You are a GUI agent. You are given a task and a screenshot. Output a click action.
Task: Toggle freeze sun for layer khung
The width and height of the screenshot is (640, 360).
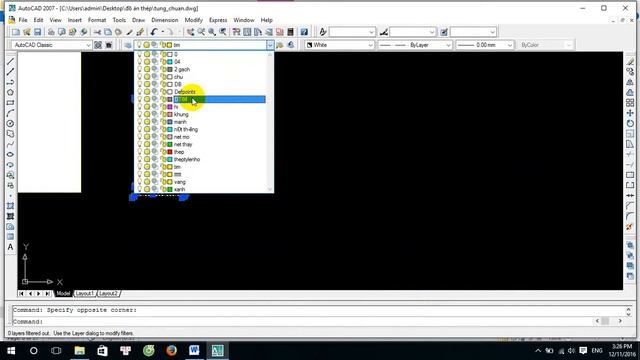147,114
